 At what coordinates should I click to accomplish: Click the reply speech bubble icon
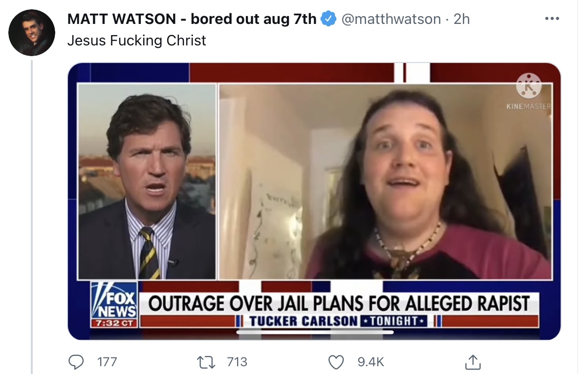tap(75, 362)
